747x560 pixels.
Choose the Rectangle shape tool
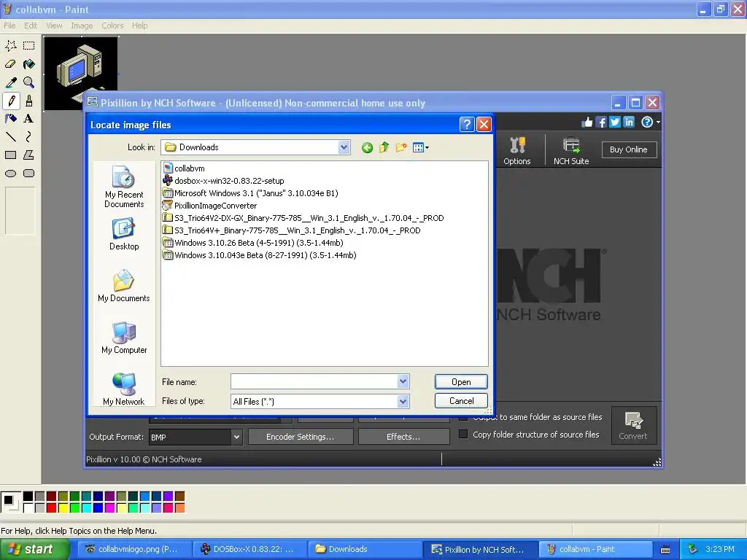(10, 155)
